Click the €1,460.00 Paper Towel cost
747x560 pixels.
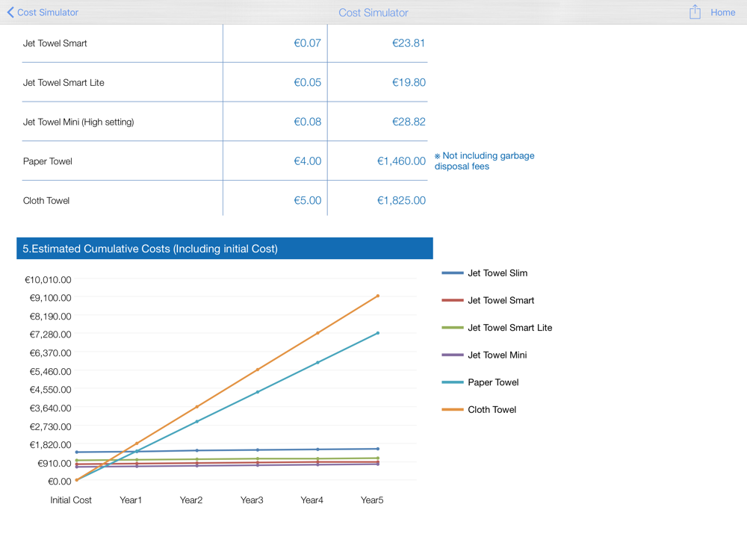click(x=401, y=161)
